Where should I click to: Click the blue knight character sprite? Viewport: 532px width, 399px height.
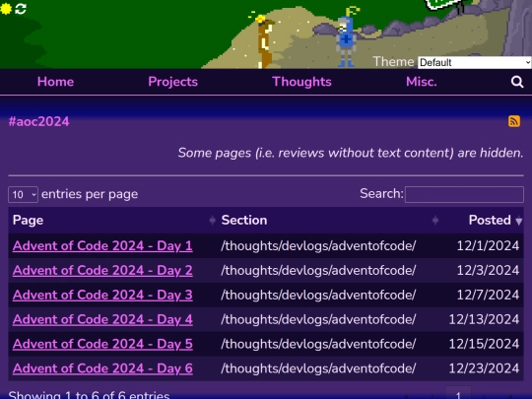click(346, 40)
